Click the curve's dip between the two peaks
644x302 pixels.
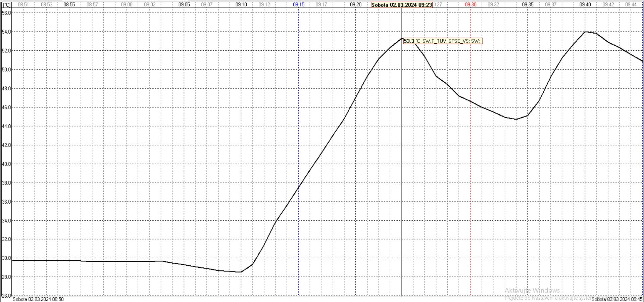516,119
